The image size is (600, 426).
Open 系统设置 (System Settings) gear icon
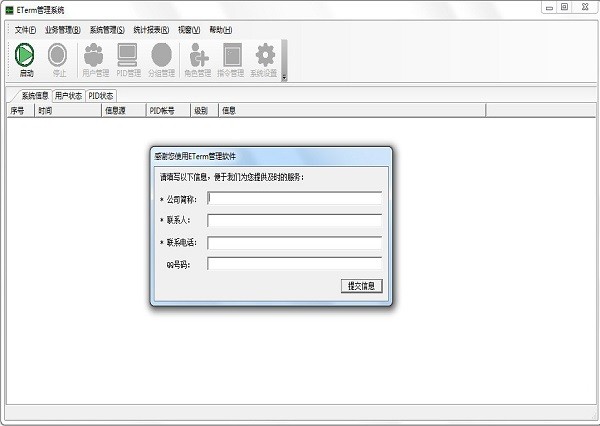tap(265, 59)
